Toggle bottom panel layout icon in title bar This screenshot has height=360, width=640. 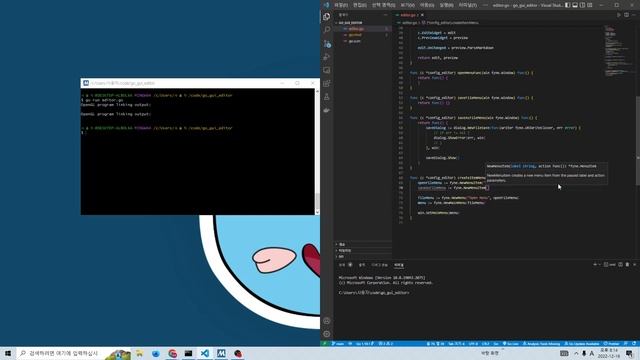tap(575, 5)
